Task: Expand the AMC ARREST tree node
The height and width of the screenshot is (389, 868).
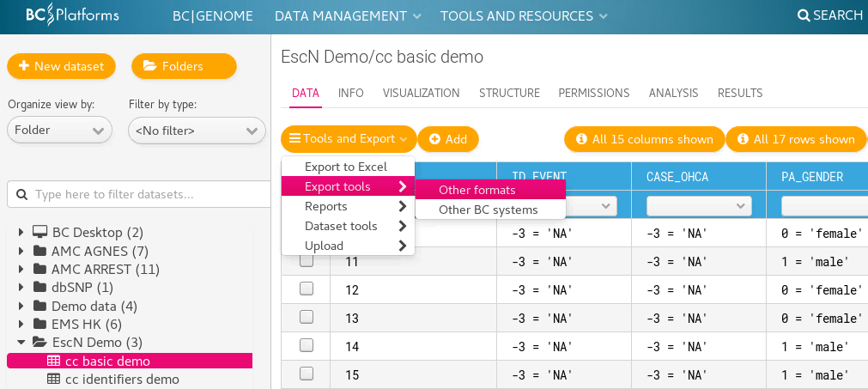Action: pyautogui.click(x=21, y=270)
